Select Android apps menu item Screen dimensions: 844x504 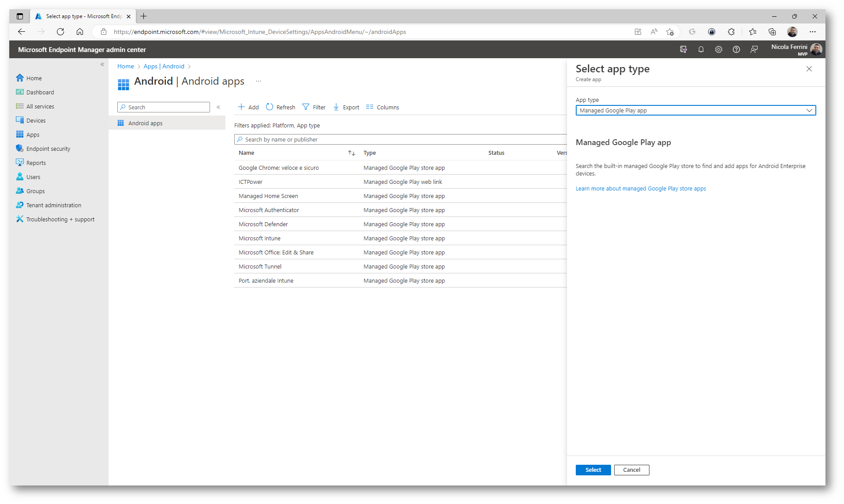pos(167,123)
